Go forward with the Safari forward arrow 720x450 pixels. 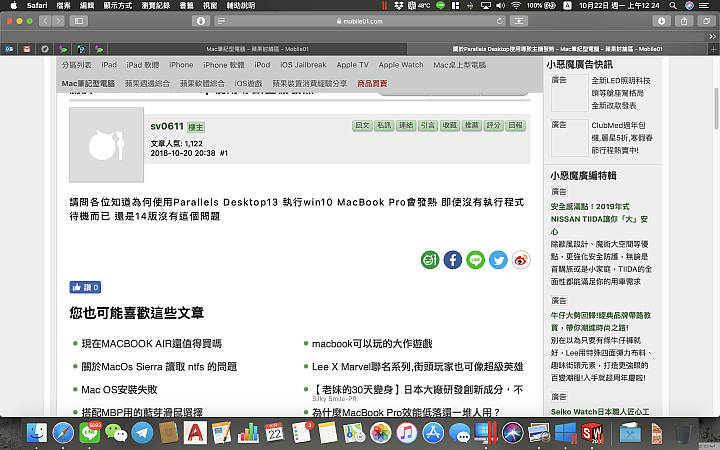58,21
